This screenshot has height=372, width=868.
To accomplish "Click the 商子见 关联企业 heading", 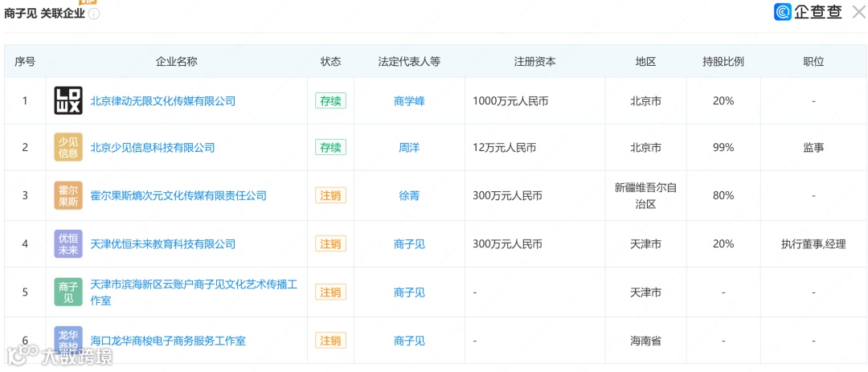I will coord(44,14).
